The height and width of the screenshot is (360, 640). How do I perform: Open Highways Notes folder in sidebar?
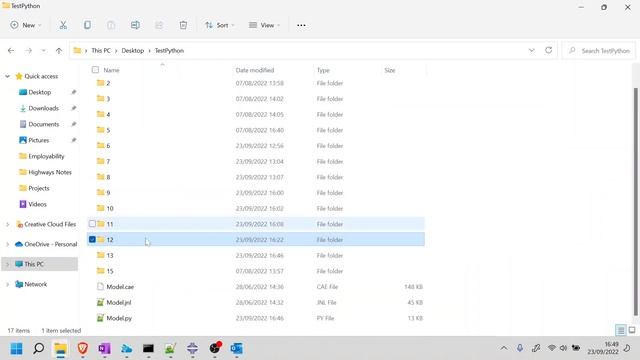coord(50,172)
